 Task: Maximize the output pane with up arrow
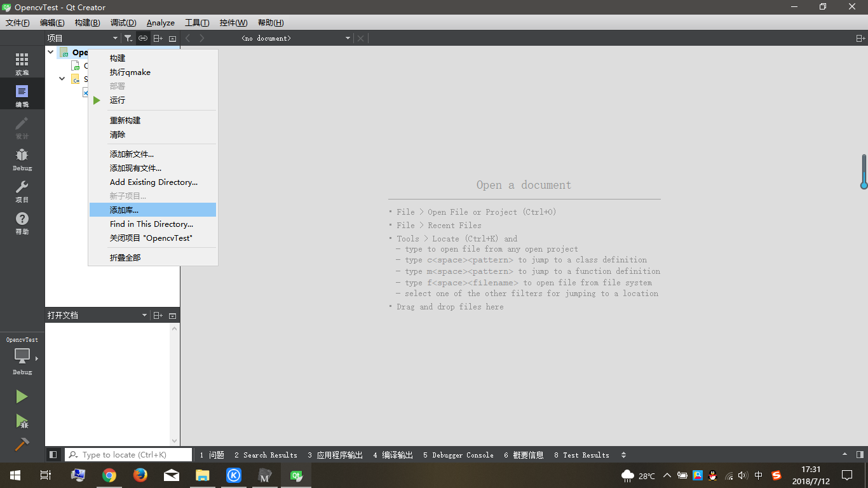(844, 455)
